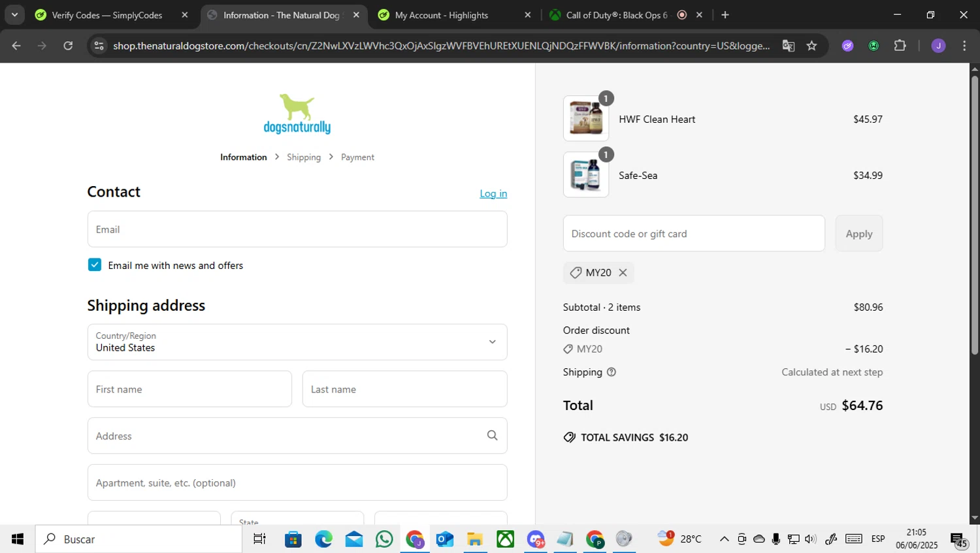Open WhatsApp from the taskbar

384,539
